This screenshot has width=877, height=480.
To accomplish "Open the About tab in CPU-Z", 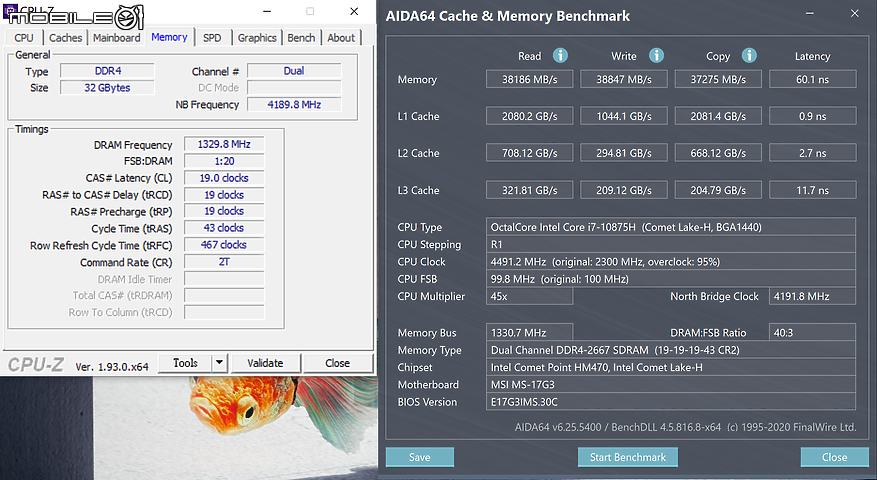I will click(x=341, y=38).
